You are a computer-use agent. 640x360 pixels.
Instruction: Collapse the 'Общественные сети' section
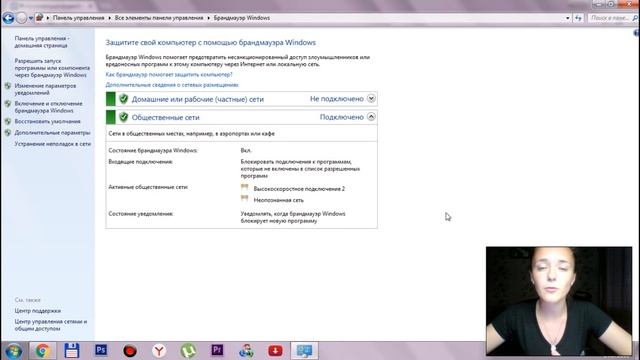(371, 117)
